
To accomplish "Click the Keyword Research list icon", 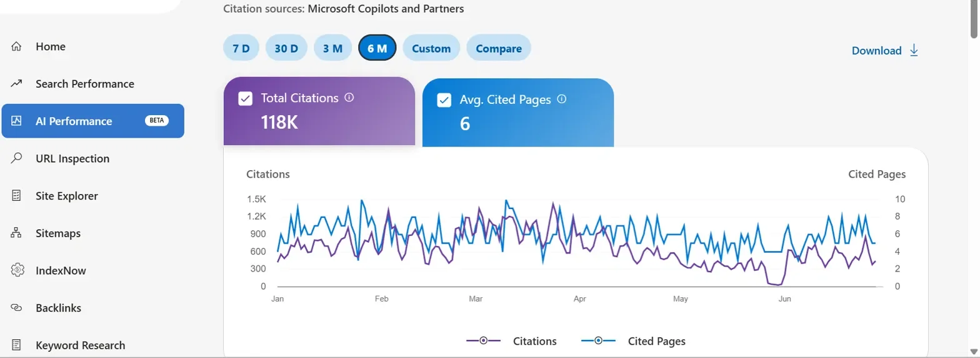I will (x=17, y=345).
